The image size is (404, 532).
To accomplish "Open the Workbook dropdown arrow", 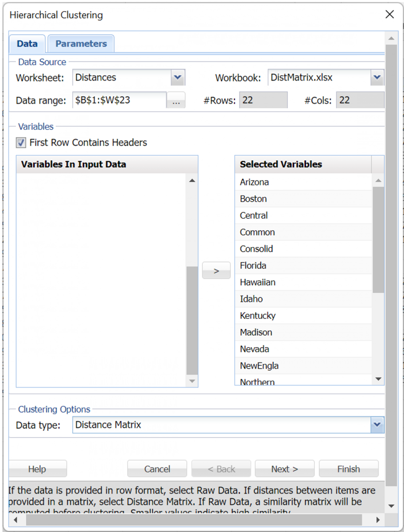I will [x=377, y=77].
